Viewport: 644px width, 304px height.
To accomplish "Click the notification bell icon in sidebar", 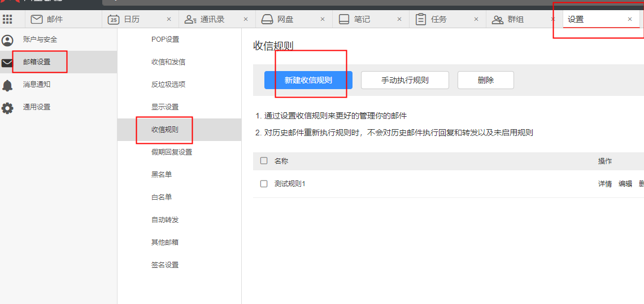I will pyautogui.click(x=7, y=85).
